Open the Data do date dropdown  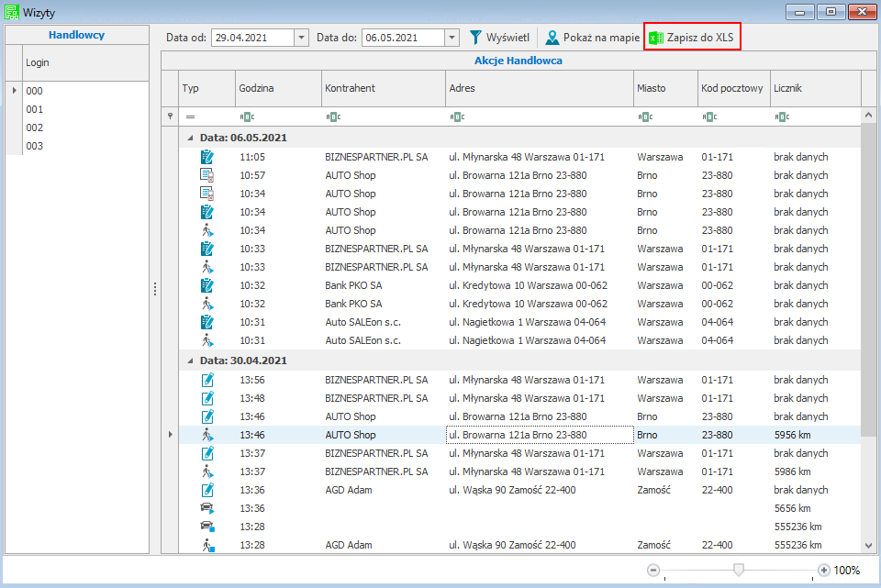(452, 38)
